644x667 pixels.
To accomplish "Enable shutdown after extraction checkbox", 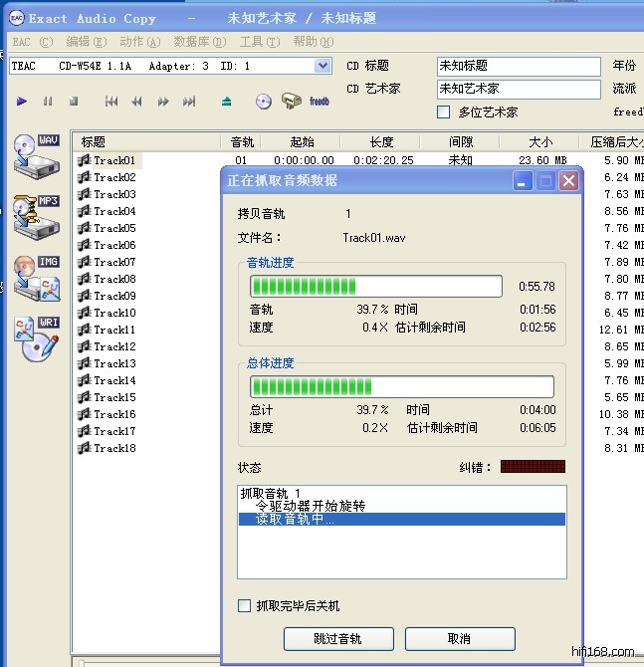I will (x=245, y=605).
